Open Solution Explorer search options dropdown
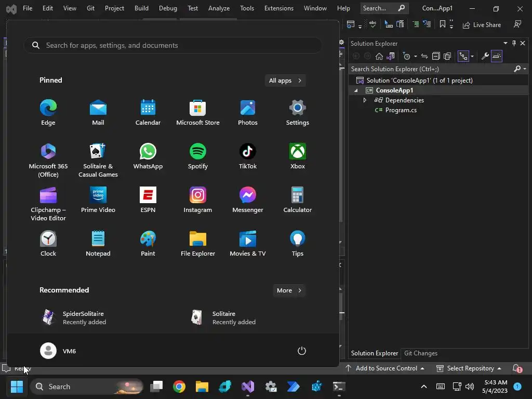This screenshot has width=532, height=399. coord(525,69)
